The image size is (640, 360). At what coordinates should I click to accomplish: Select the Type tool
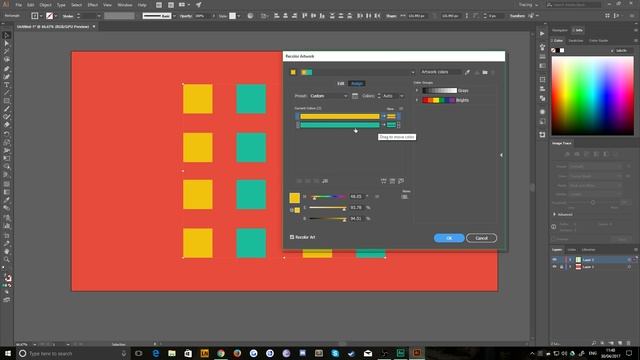tap(7, 85)
